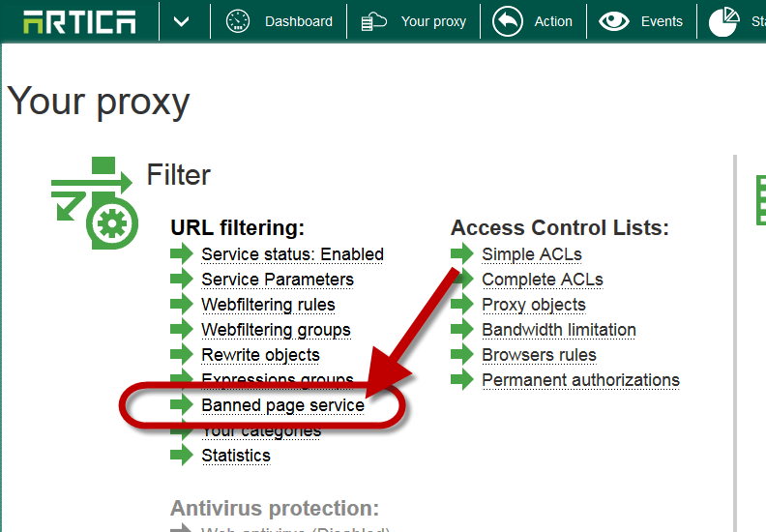Viewport: 766px width, 532px height.
Task: Click green arrow beside Bandwidth limitation
Action: tap(462, 329)
